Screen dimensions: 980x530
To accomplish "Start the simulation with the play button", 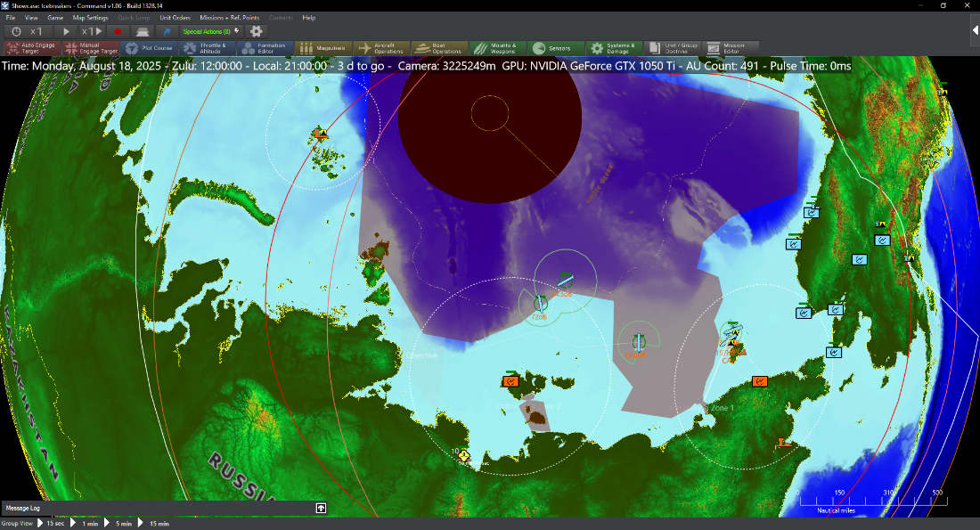I will click(x=66, y=31).
